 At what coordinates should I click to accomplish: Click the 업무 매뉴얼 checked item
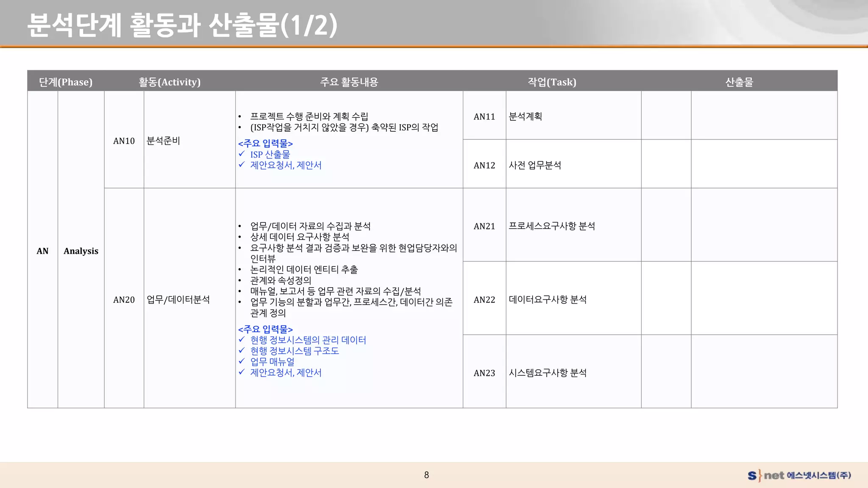pos(272,362)
